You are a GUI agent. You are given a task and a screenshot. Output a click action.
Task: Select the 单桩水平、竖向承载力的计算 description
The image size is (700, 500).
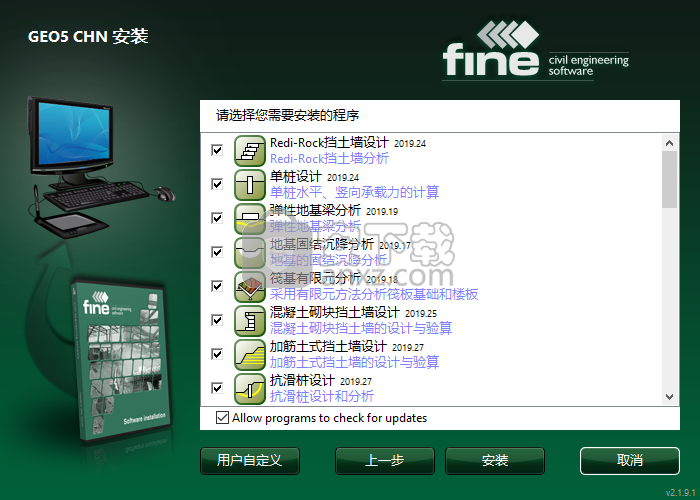(354, 192)
